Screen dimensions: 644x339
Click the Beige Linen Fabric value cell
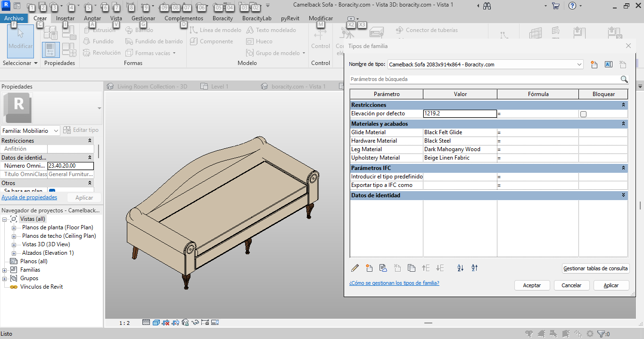(460, 158)
